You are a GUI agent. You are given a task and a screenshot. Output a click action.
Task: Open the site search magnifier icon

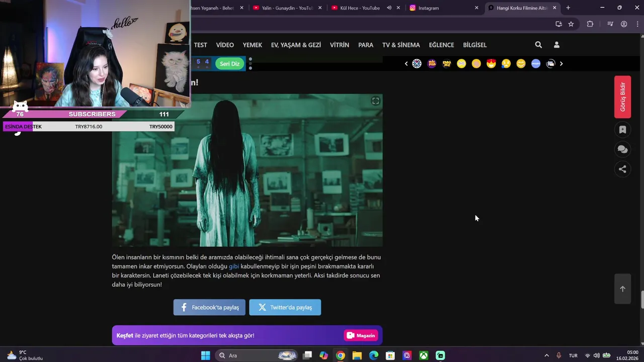pos(538,45)
